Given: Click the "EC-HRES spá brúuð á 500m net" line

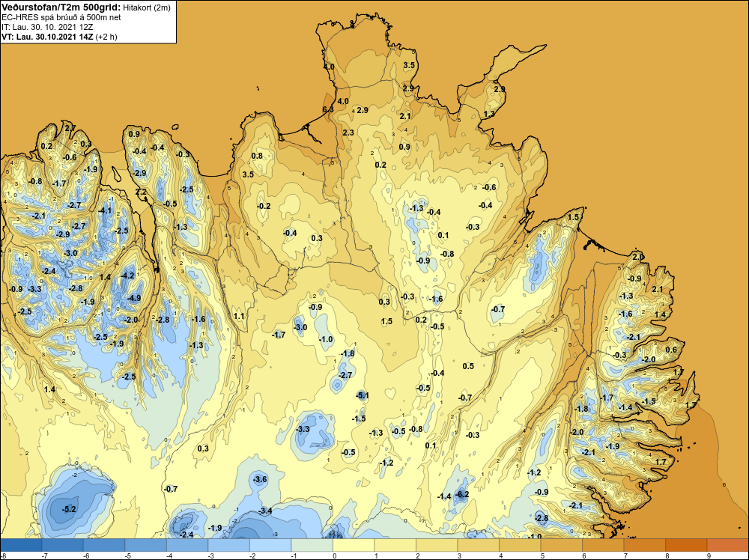Looking at the screenshot, I should pyautogui.click(x=61, y=17).
